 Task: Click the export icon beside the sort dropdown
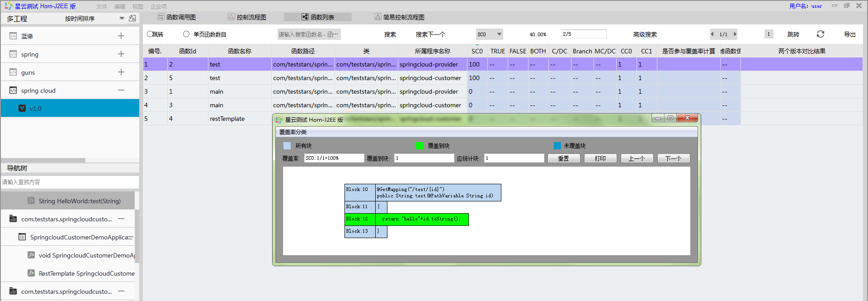132,19
